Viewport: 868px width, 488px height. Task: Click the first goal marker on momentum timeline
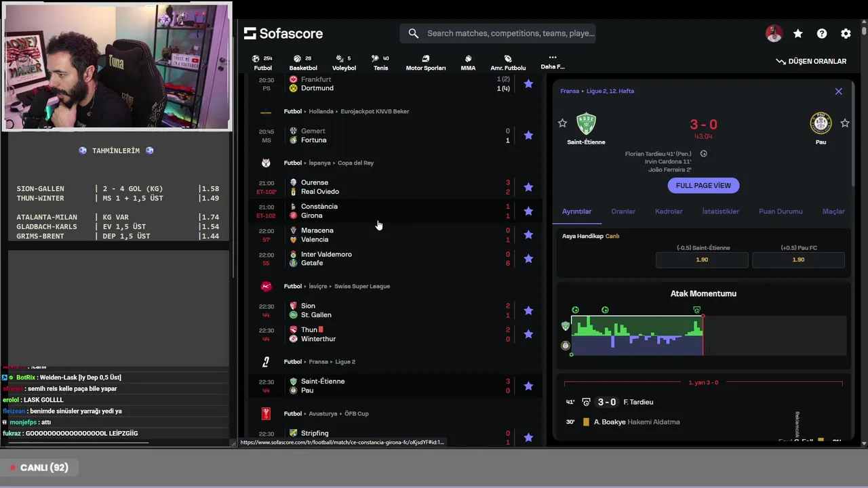(576, 310)
